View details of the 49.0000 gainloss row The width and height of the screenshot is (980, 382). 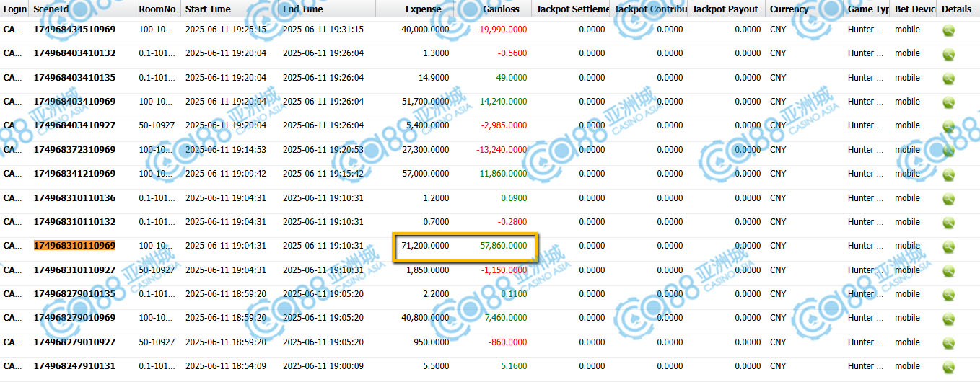[948, 78]
